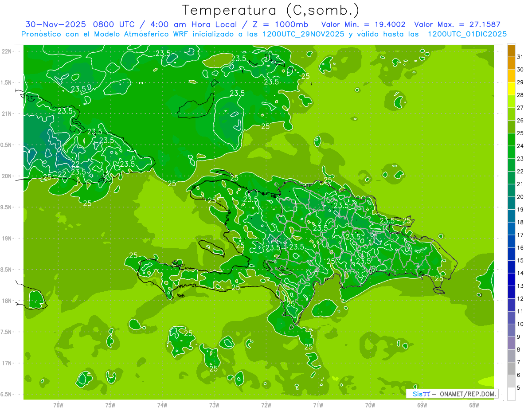This screenshot has height=411, width=532.
Task: Click the white colorbar swatch below 5
Action: (511, 394)
